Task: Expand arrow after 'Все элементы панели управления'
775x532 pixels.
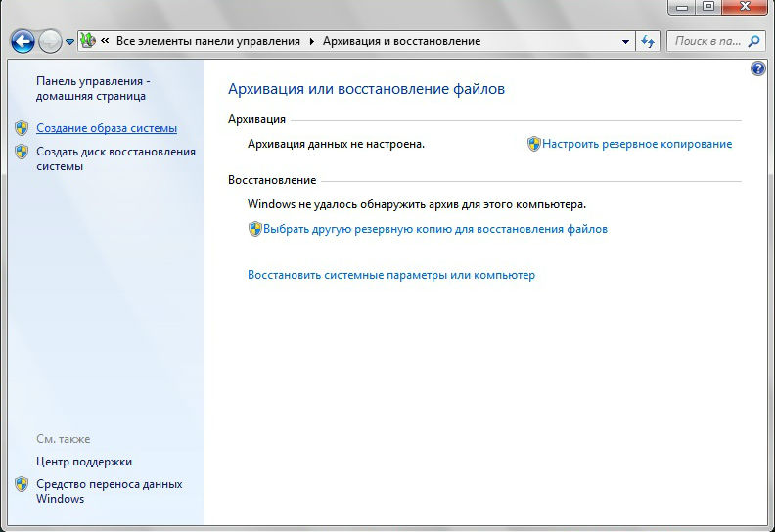Action: [x=312, y=42]
